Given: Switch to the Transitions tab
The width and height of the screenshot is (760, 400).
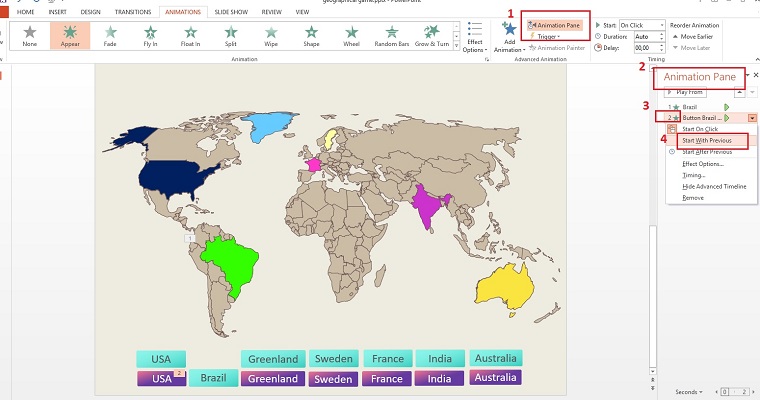Looking at the screenshot, I should pyautogui.click(x=133, y=12).
